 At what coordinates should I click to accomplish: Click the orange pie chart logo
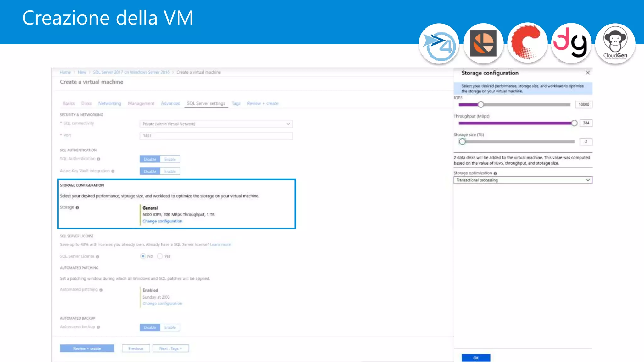483,43
